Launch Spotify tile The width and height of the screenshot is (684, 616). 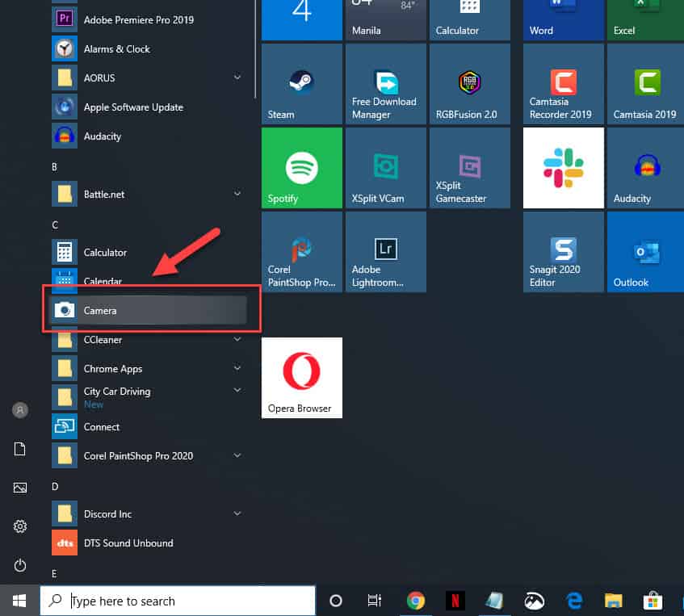(302, 168)
